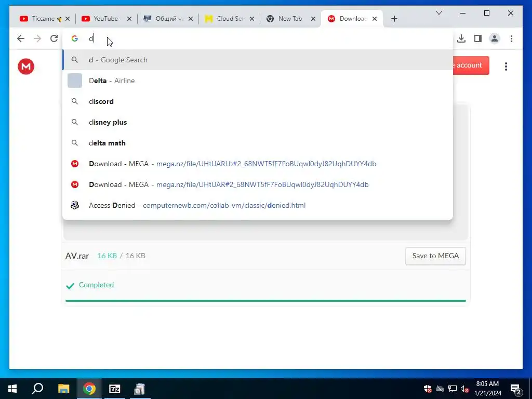The width and height of the screenshot is (532, 399).
Task: Close the Download MEGA tab
Action: click(x=375, y=19)
